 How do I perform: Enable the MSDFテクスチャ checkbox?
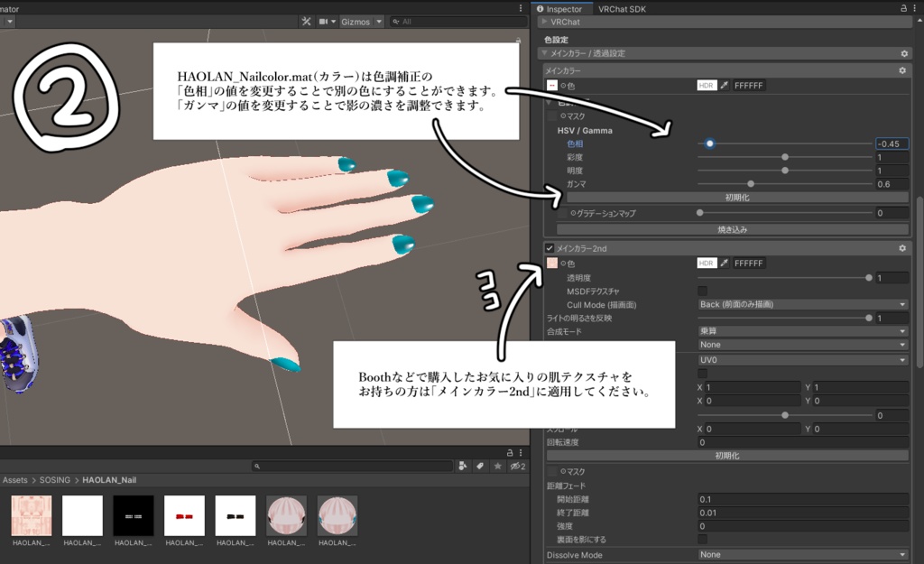pyautogui.click(x=703, y=290)
